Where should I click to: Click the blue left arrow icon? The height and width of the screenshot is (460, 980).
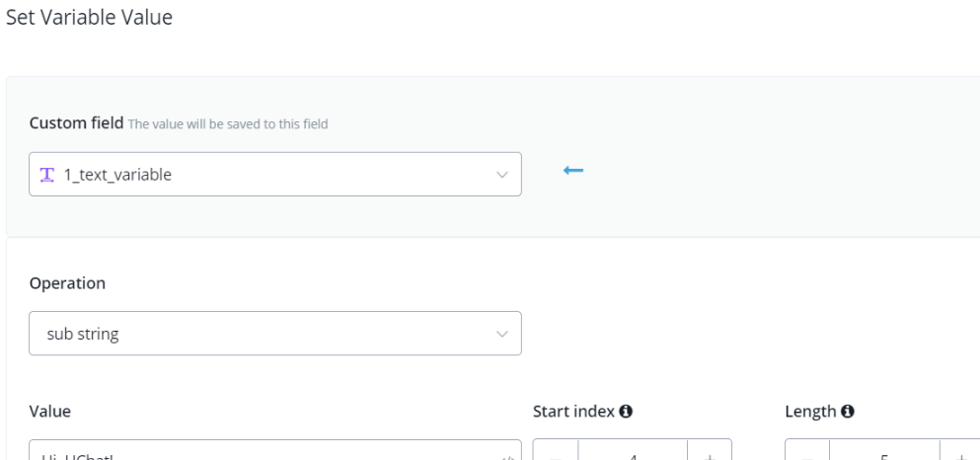(573, 171)
